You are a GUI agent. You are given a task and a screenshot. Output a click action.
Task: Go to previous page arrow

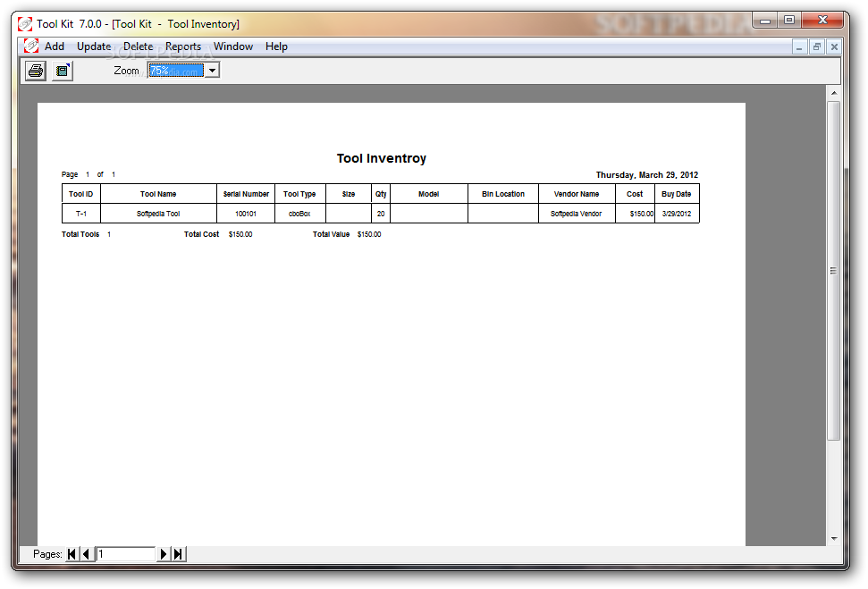(87, 554)
